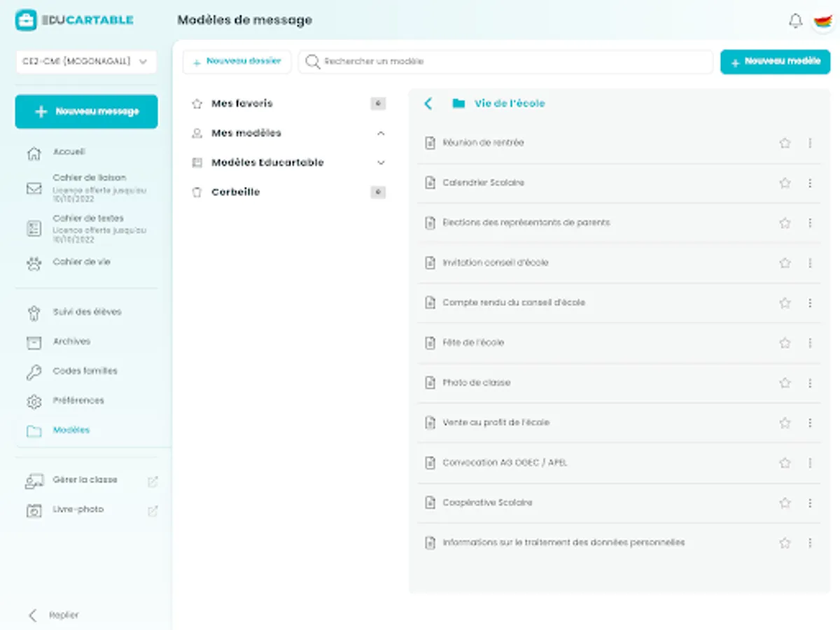This screenshot has height=630, width=840.
Task: Open Gérer la classe link
Action: (85, 480)
